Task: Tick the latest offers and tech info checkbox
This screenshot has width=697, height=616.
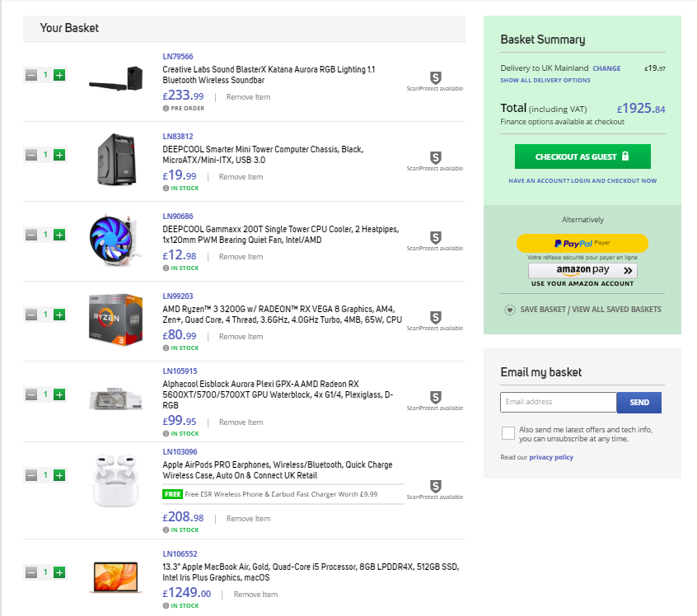Action: (508, 433)
